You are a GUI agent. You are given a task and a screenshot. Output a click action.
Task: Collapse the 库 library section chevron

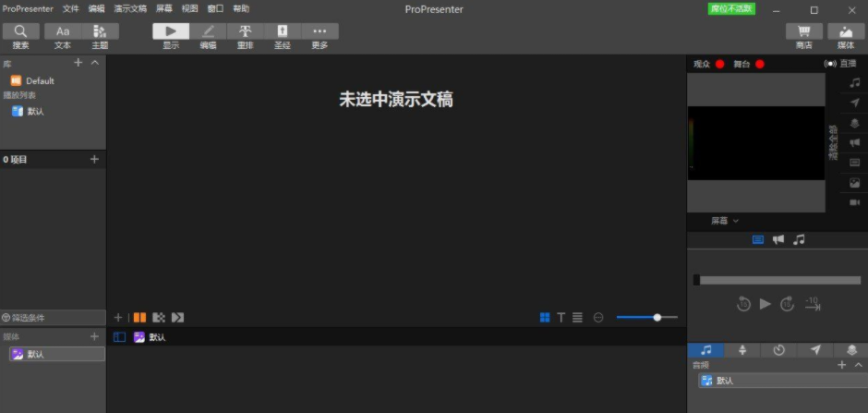(95, 63)
